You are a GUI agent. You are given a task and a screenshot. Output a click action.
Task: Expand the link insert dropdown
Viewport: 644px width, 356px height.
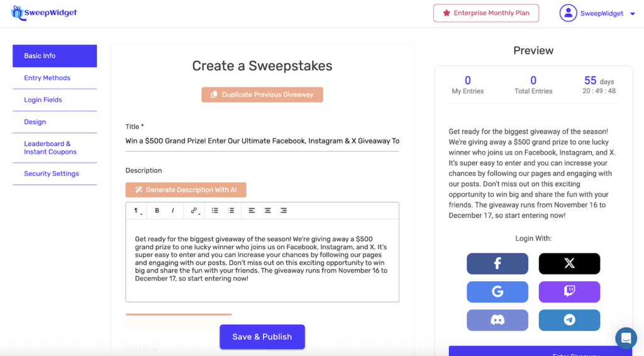point(194,211)
